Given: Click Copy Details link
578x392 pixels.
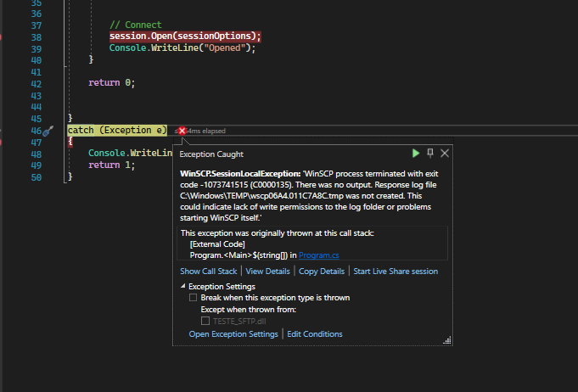Looking at the screenshot, I should (322, 272).
